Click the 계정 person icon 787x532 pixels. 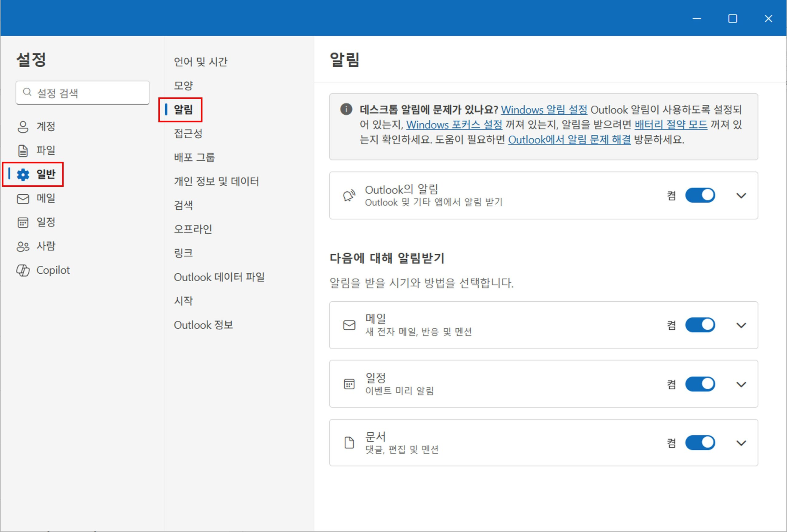tap(23, 127)
